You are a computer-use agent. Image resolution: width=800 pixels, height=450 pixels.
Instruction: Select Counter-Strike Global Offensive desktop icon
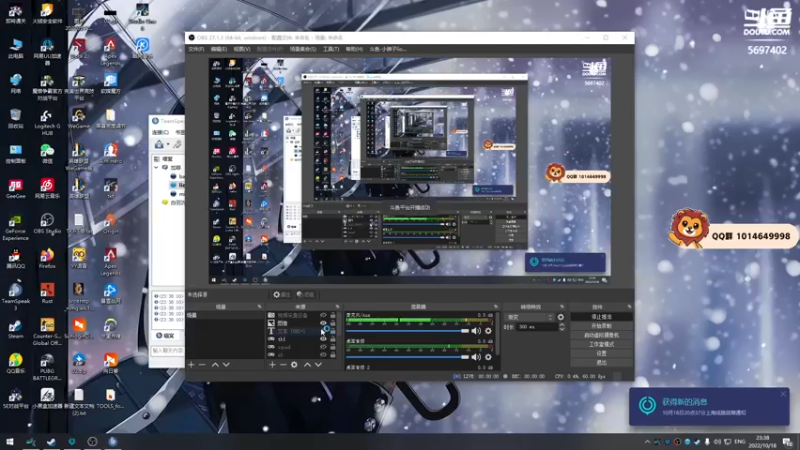pyautogui.click(x=47, y=332)
